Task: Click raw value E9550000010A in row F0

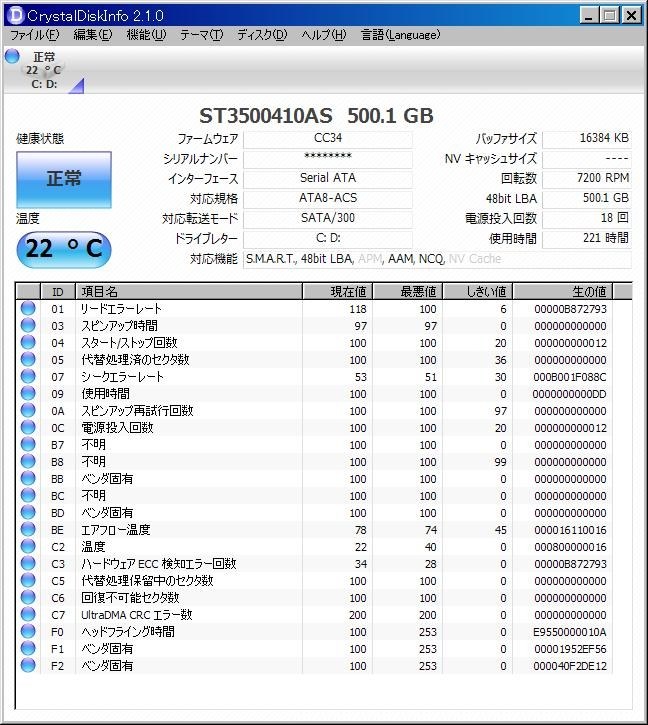Action: click(570, 632)
